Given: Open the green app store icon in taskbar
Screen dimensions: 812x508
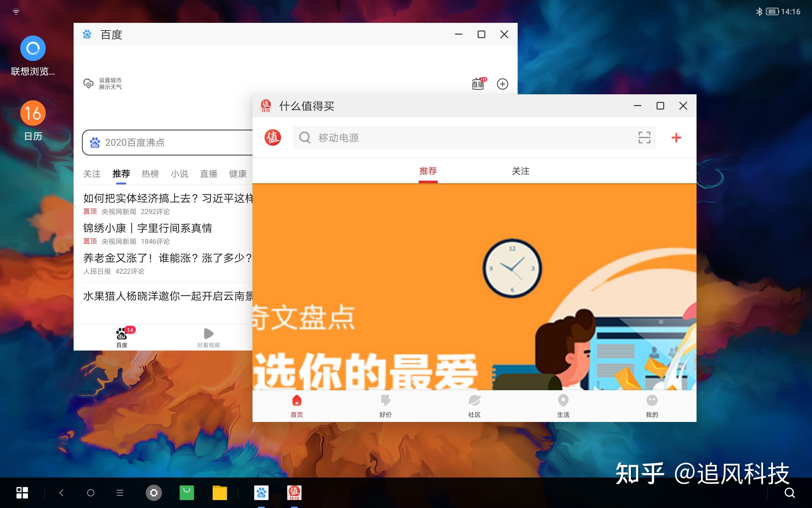Looking at the screenshot, I should click(187, 493).
